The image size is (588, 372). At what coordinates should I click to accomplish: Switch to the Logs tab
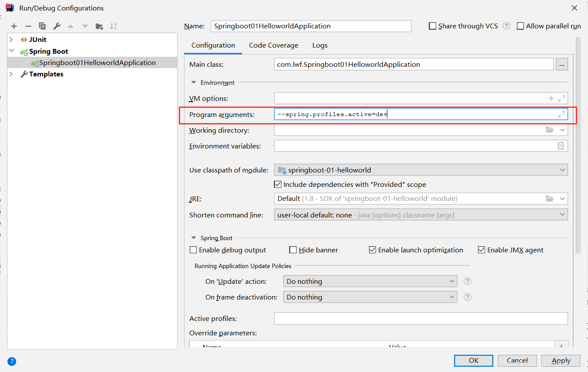click(320, 45)
